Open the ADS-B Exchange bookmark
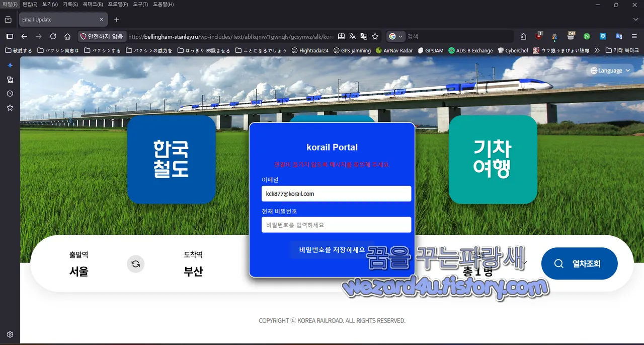This screenshot has width=644, height=345. [470, 50]
